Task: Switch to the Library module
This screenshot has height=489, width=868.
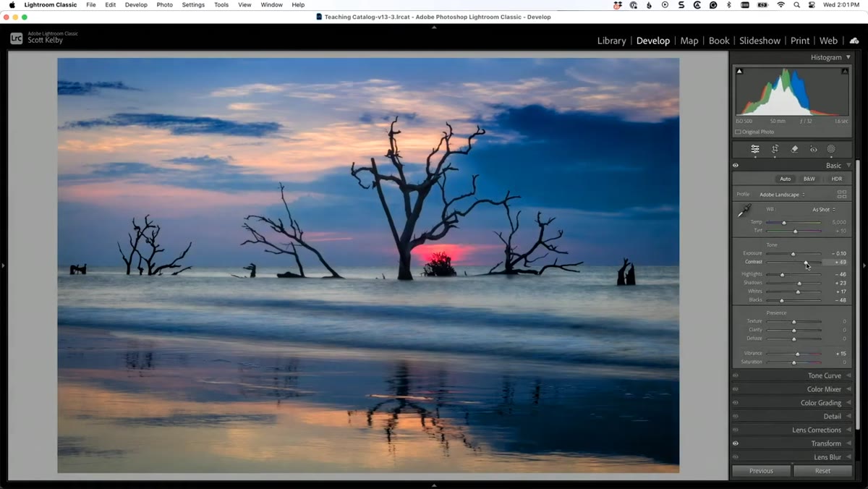Action: point(611,41)
